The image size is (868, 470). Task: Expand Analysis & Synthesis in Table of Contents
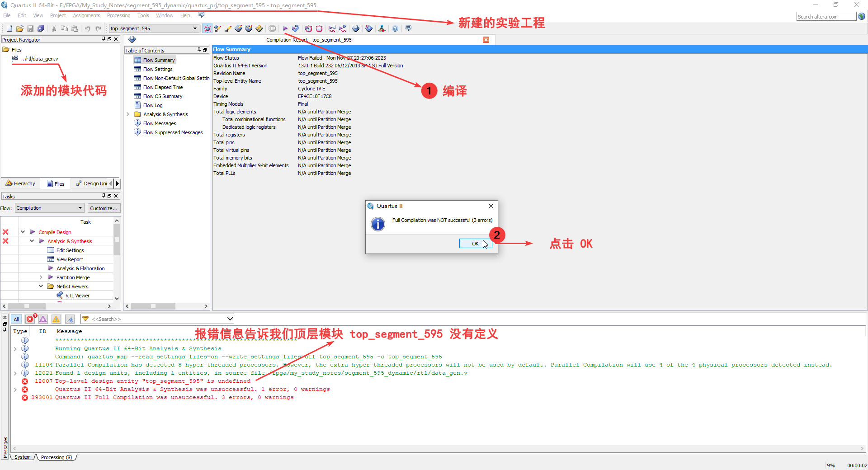tap(128, 114)
